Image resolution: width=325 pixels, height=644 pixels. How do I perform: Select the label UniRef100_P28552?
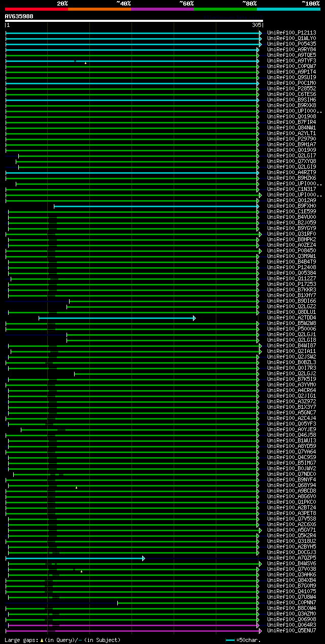click(291, 88)
